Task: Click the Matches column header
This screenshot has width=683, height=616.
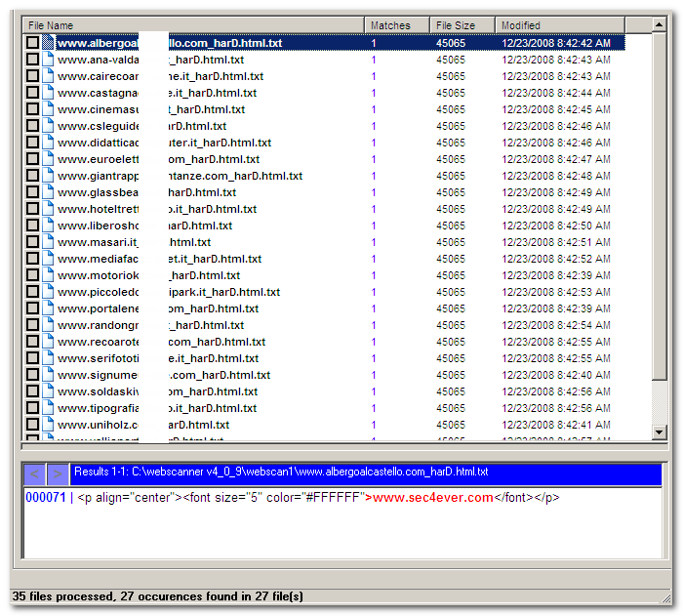Action: pos(396,25)
